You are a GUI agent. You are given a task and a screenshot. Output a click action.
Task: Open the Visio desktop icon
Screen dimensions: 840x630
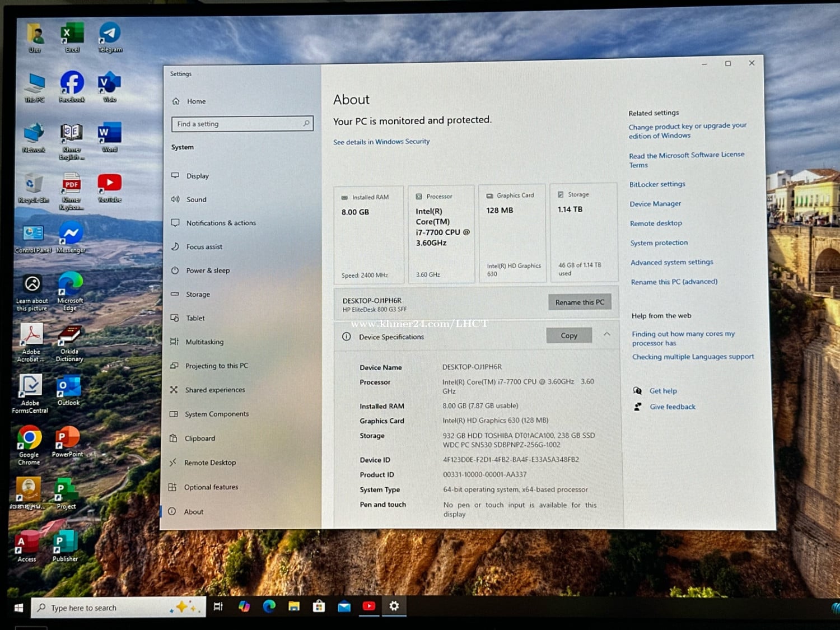(109, 85)
